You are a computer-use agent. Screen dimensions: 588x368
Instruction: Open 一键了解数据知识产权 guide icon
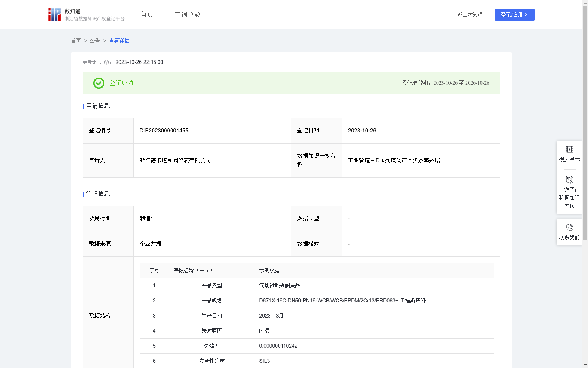[x=569, y=180]
